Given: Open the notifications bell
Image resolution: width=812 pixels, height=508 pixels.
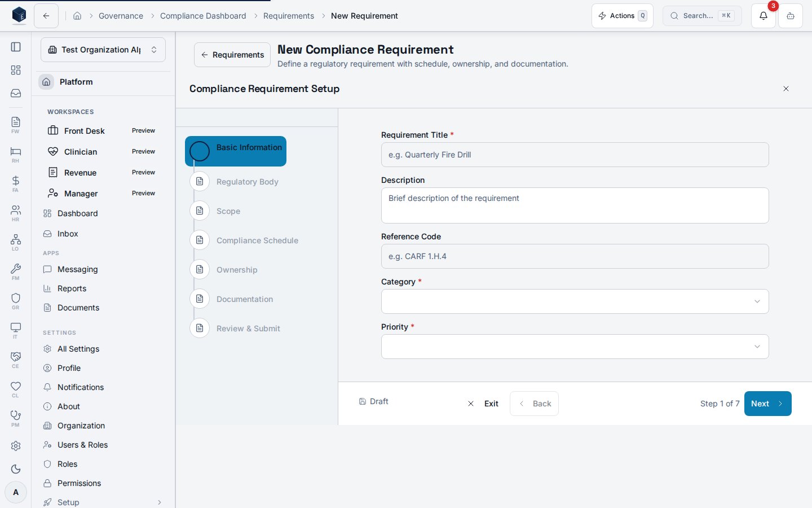Looking at the screenshot, I should pos(764,16).
